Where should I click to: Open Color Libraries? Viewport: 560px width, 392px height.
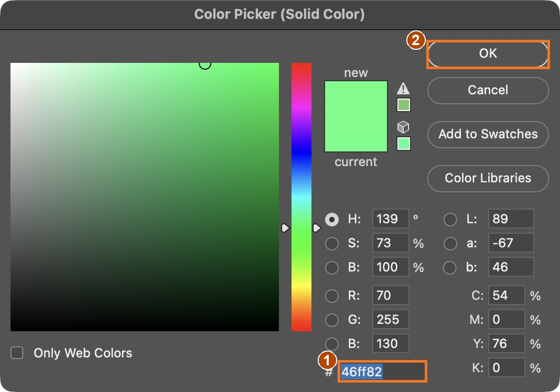[488, 178]
